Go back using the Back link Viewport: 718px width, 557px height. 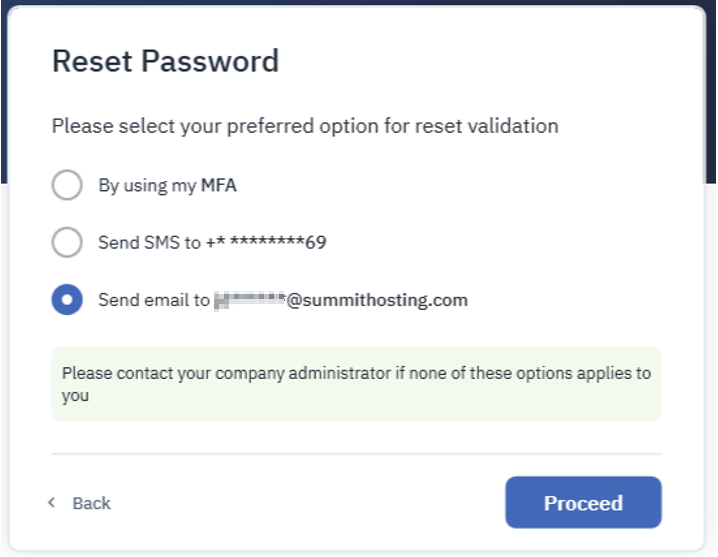pyautogui.click(x=91, y=503)
